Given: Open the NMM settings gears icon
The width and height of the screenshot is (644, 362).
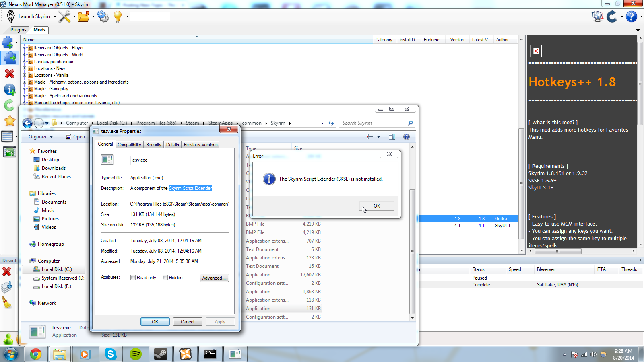Looking at the screenshot, I should click(103, 16).
